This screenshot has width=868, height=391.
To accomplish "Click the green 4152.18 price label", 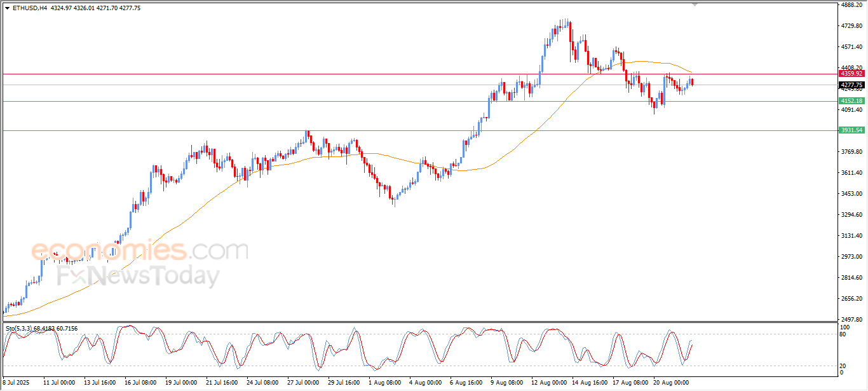I will pos(851,101).
